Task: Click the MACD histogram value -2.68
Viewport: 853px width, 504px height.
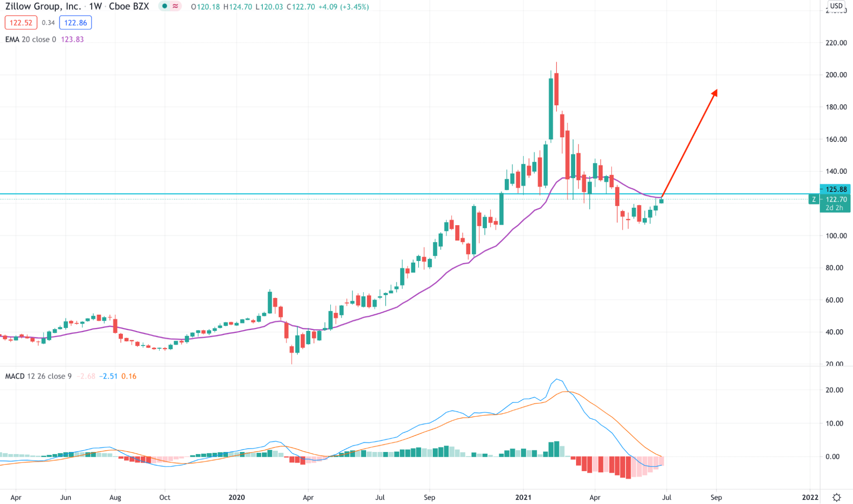Action: [x=86, y=376]
